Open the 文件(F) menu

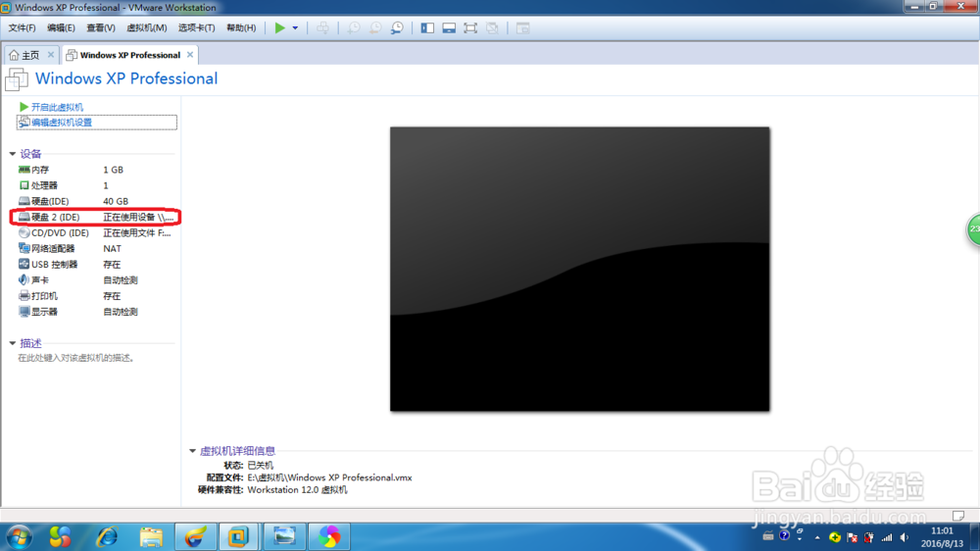pyautogui.click(x=22, y=27)
